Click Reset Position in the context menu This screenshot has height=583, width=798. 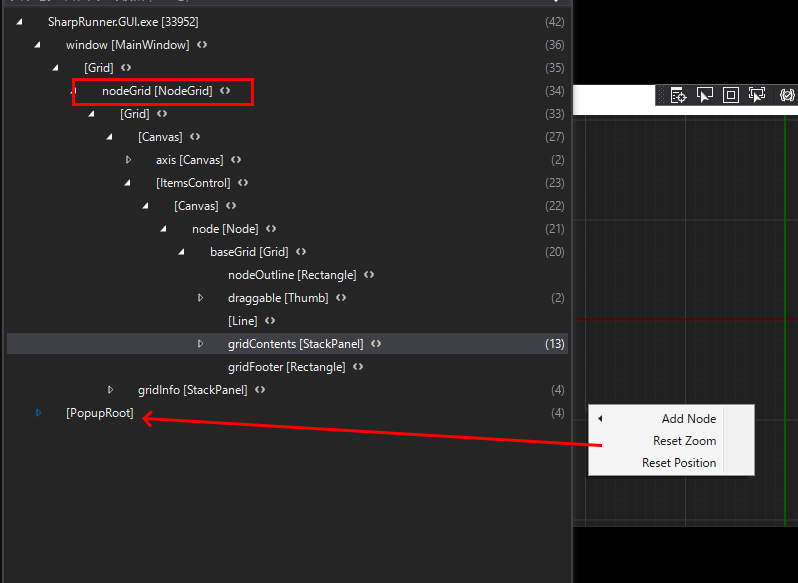[x=678, y=463]
